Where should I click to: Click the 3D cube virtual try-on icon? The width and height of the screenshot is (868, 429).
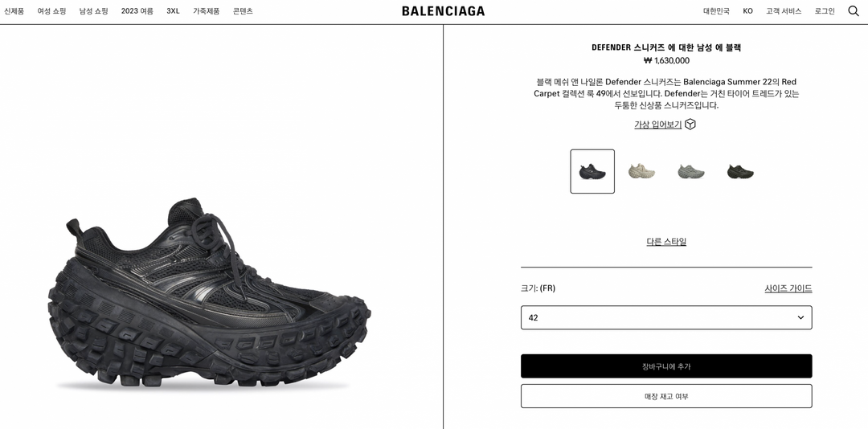tap(690, 125)
